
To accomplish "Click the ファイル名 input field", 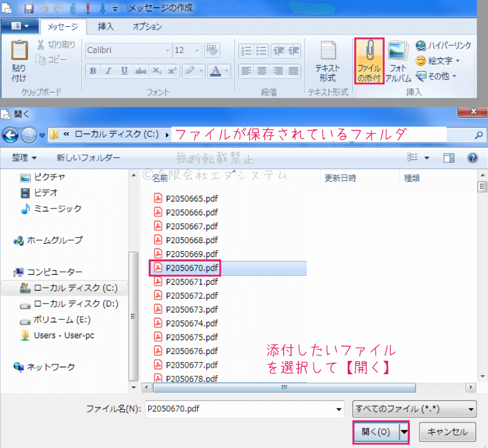I will click(x=245, y=409).
